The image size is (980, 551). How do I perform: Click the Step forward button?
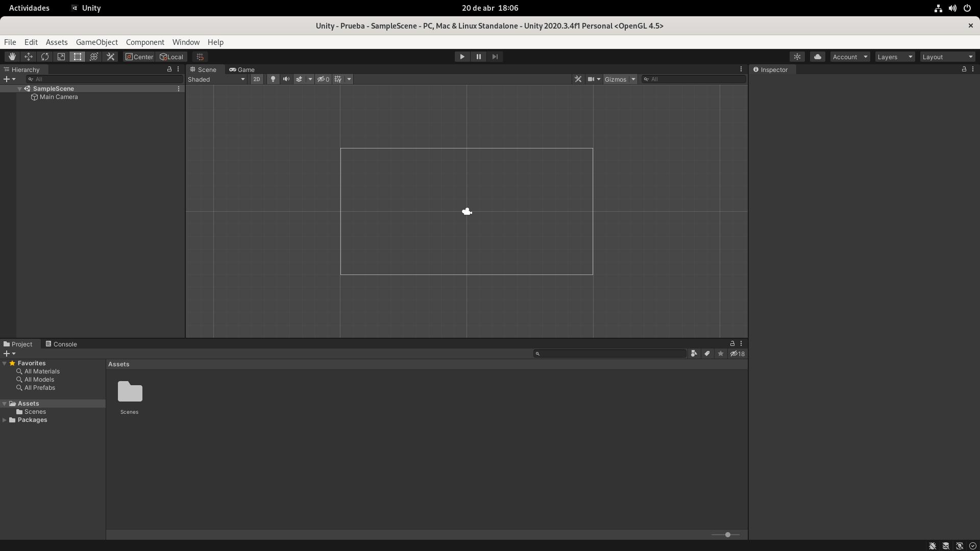(495, 57)
